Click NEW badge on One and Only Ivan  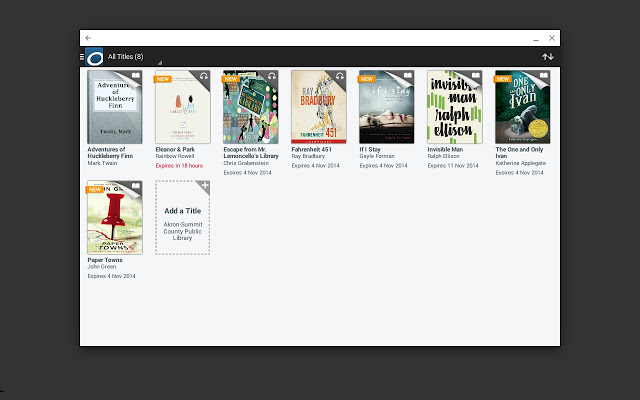(502, 79)
